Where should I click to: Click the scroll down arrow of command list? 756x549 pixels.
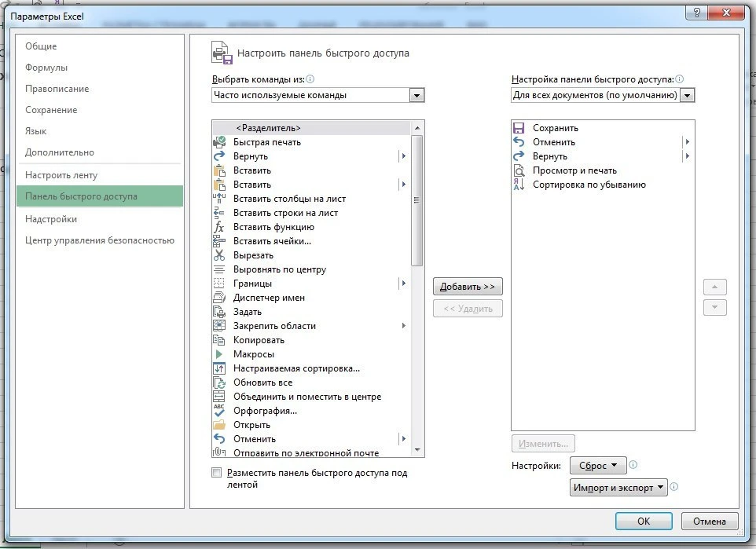[417, 450]
